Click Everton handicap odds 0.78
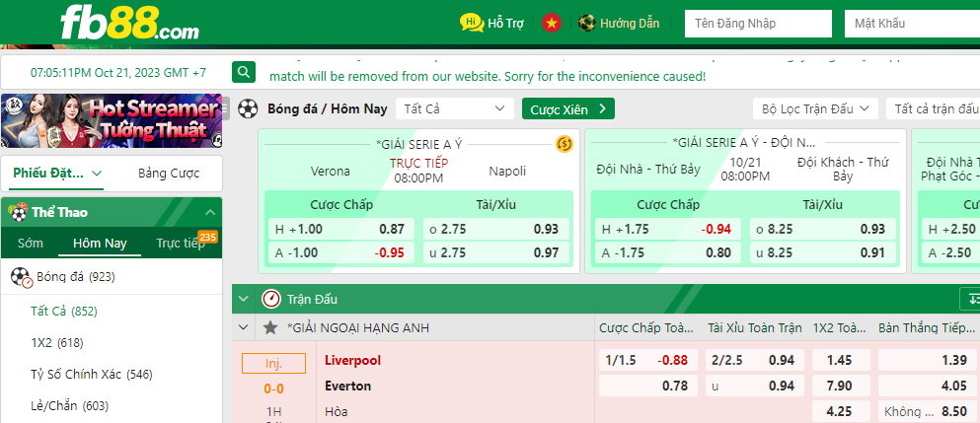This screenshot has width=980, height=423. click(648, 386)
